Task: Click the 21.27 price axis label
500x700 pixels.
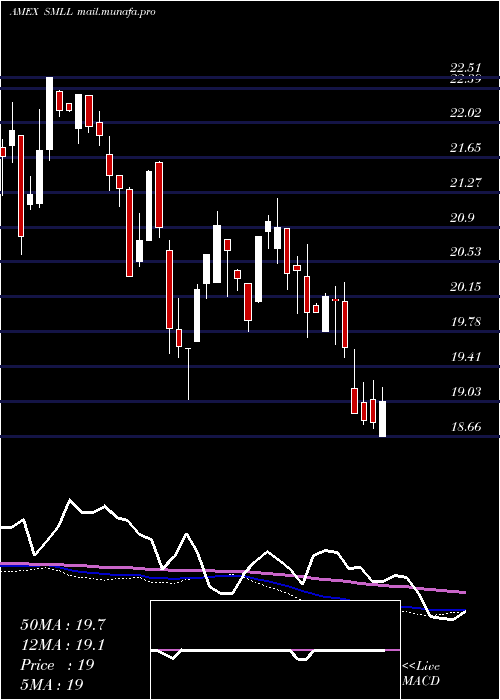Action: [465, 183]
